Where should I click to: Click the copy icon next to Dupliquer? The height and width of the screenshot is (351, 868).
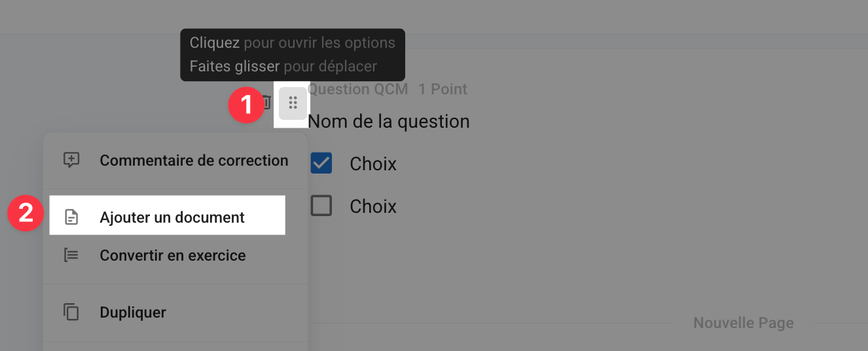[71, 312]
